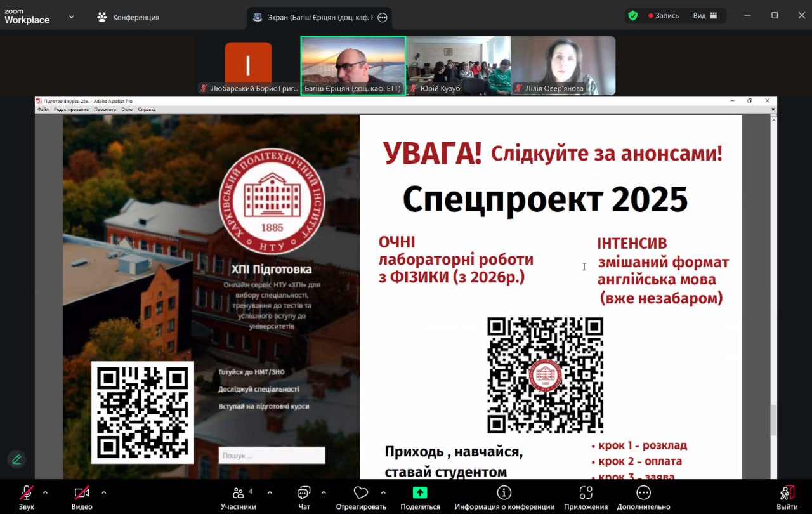The image size is (812, 514).
Task: Click the text "англійська мова"
Action: coord(657,279)
